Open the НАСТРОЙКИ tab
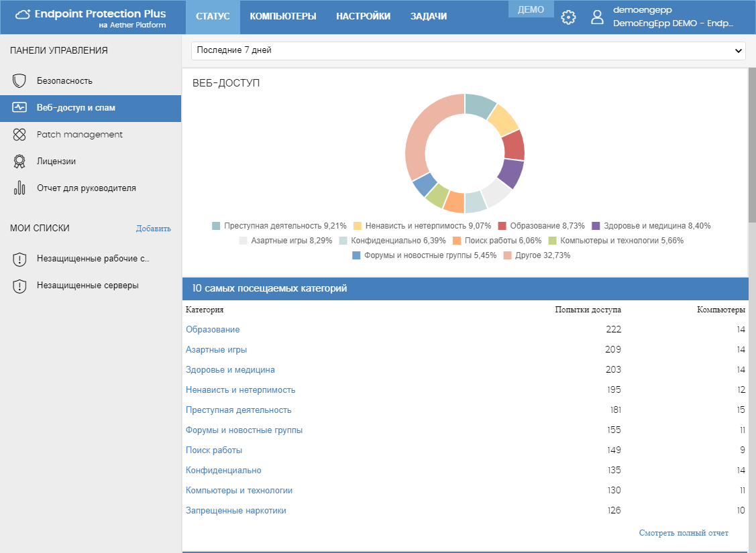 pyautogui.click(x=363, y=17)
